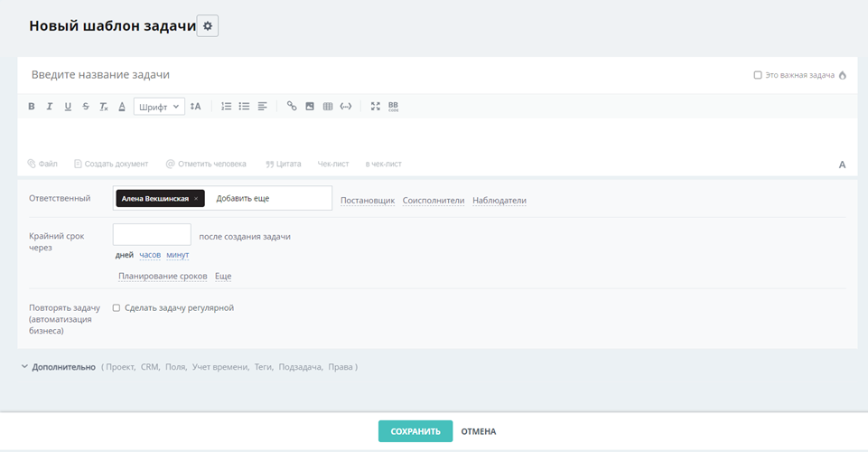
Task: Click the strikethrough formatting icon
Action: (86, 107)
